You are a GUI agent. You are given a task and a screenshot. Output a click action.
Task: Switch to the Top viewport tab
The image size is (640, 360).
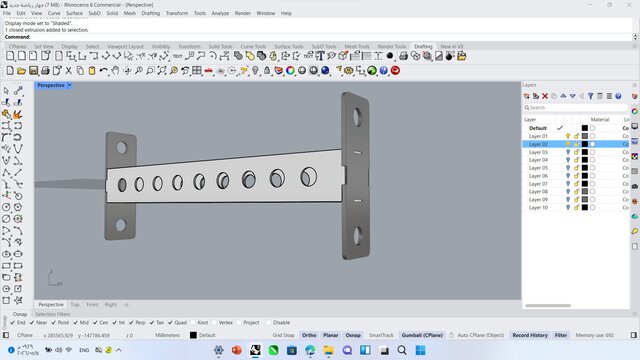click(x=75, y=304)
